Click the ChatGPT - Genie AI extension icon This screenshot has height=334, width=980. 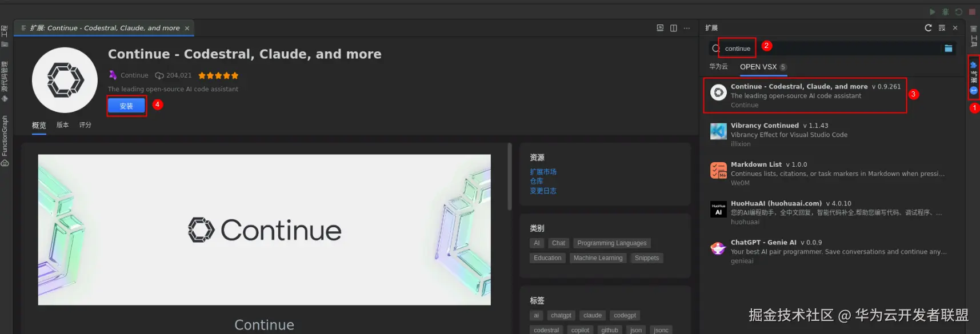pyautogui.click(x=718, y=248)
